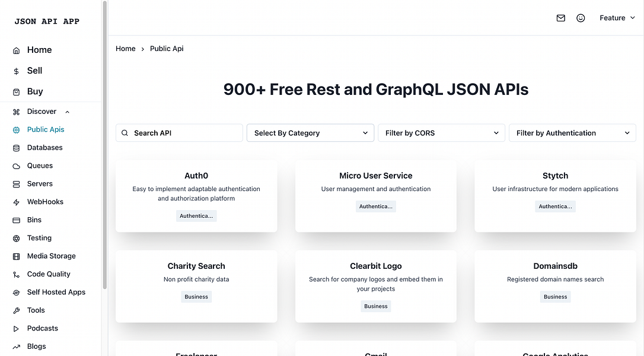Click the Media Storage film icon
Viewport: 644px width, 356px height.
(17, 256)
